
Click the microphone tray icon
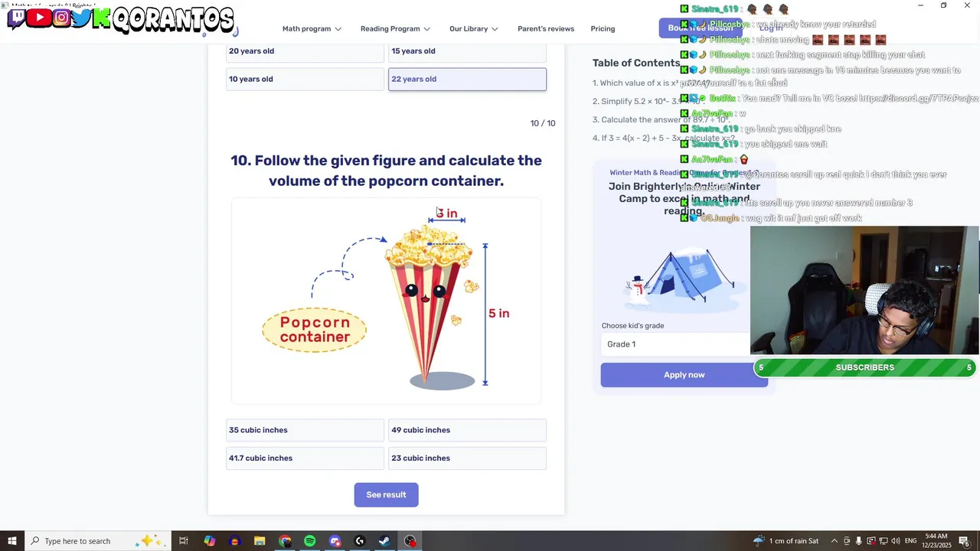(859, 541)
